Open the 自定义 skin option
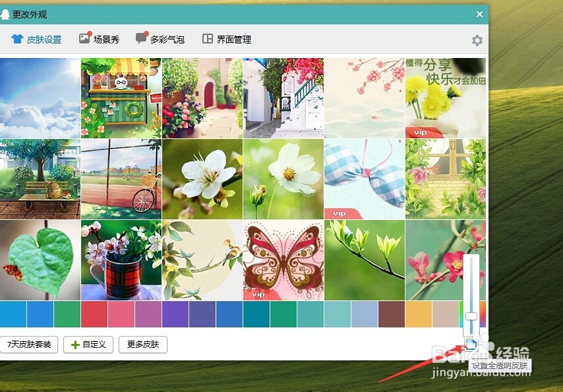Viewport: 563px width, 392px height. click(88, 345)
